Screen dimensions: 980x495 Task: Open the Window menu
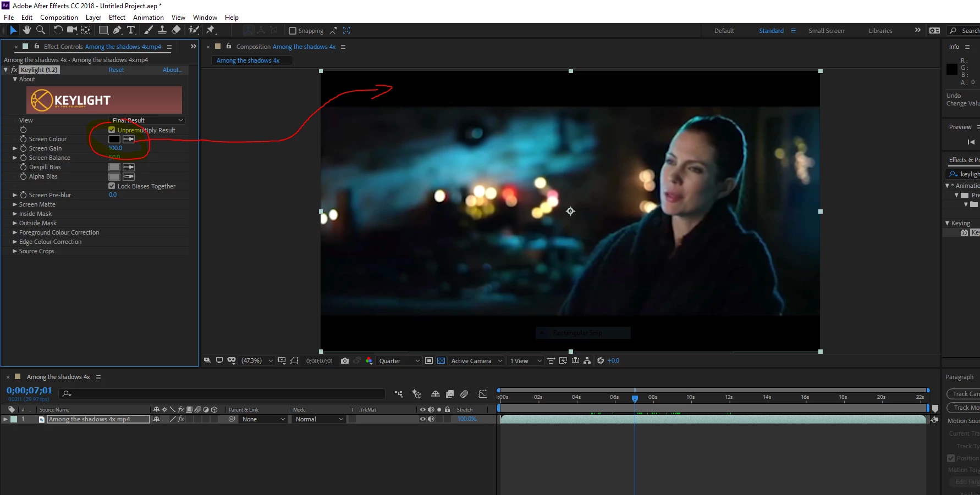(x=205, y=18)
